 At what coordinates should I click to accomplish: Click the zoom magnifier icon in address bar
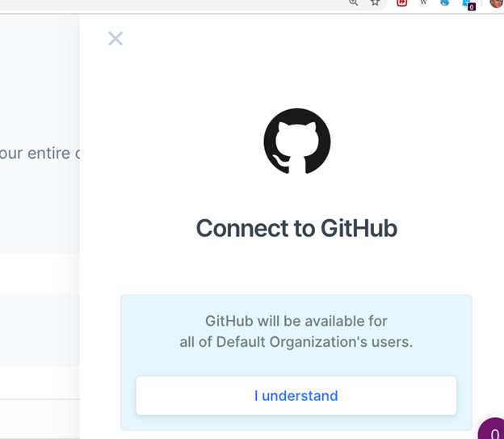(353, 2)
